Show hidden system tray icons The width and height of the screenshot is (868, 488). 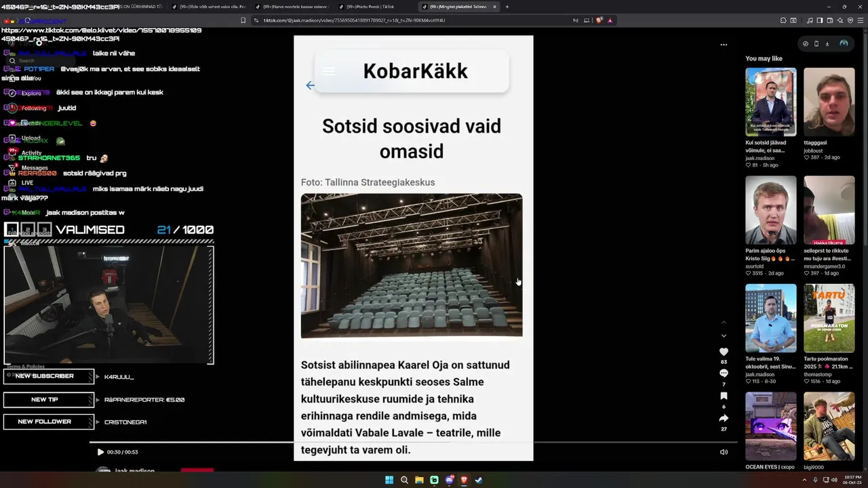(x=805, y=480)
